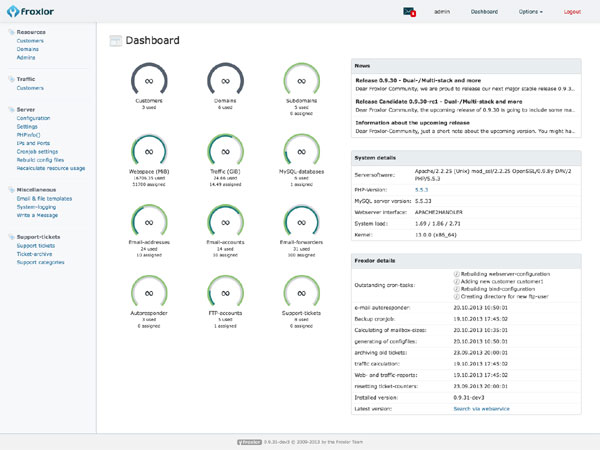Click the Support-tickets section icon in sidebar
Screen dimensions: 600x450
click(11, 237)
